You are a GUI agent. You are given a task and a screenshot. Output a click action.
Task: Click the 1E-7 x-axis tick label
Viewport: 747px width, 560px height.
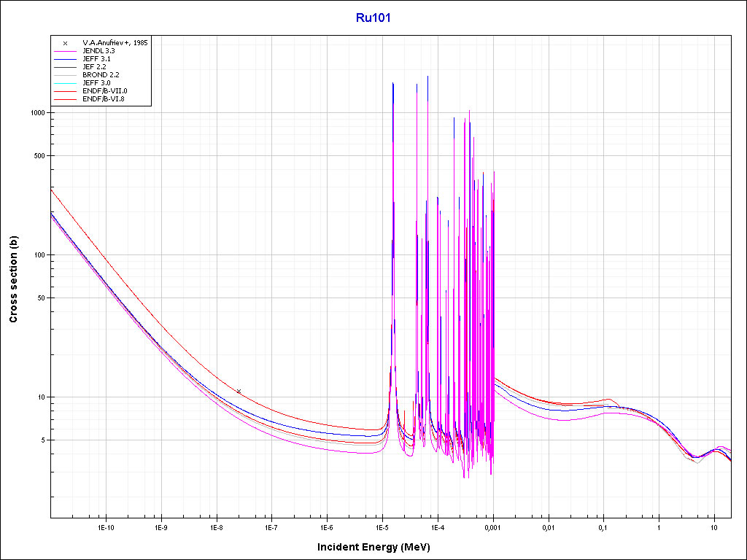(271, 526)
